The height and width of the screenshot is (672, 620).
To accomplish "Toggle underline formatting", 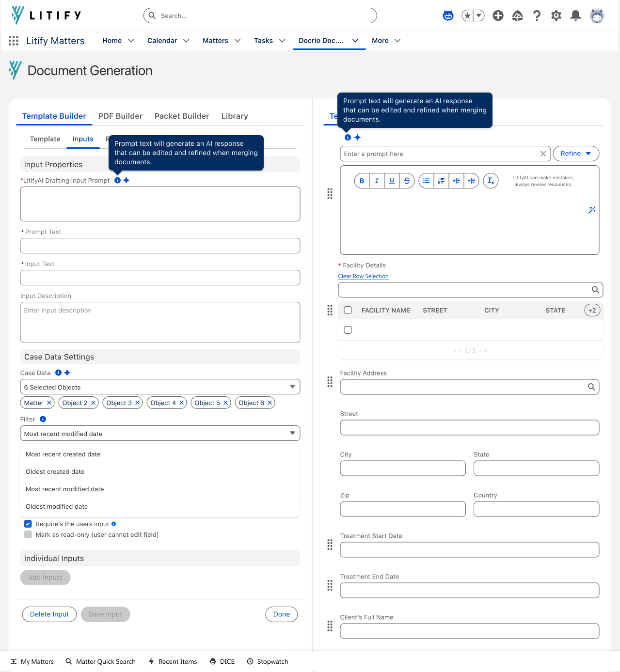I will tap(392, 181).
